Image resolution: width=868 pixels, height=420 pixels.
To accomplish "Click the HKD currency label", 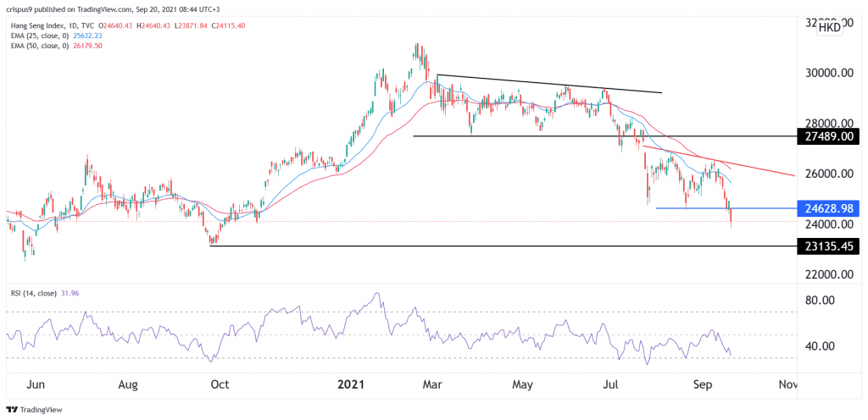I will click(830, 26).
